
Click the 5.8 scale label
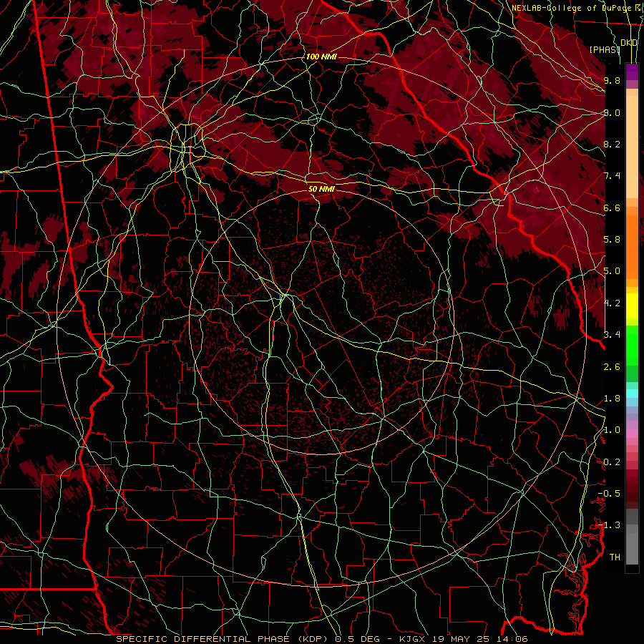(612, 240)
